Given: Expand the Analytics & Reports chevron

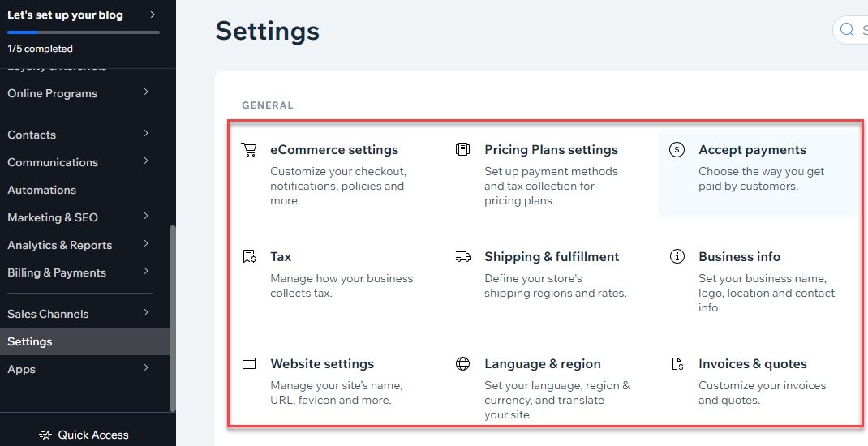Looking at the screenshot, I should coord(146,243).
